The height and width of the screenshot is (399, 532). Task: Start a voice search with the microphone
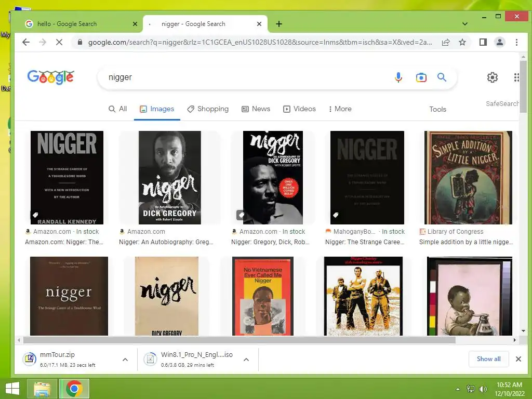[398, 77]
